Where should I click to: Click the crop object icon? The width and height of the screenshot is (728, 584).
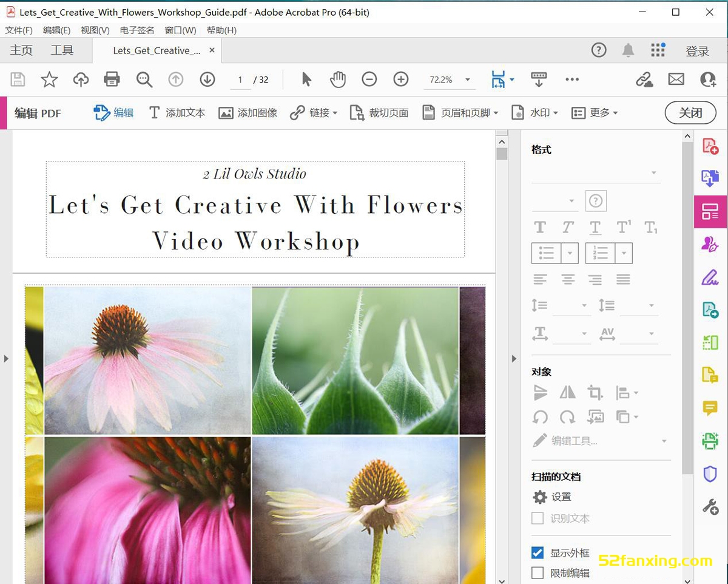tap(595, 393)
